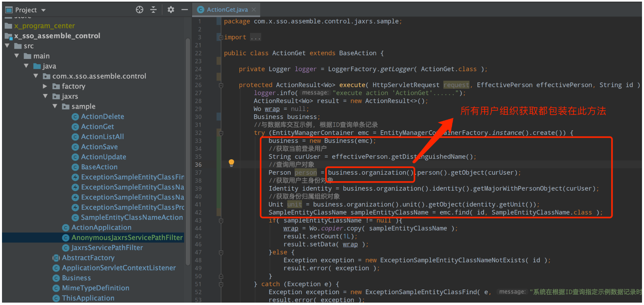Switch to the ActionGet.java editor tab

(227, 10)
